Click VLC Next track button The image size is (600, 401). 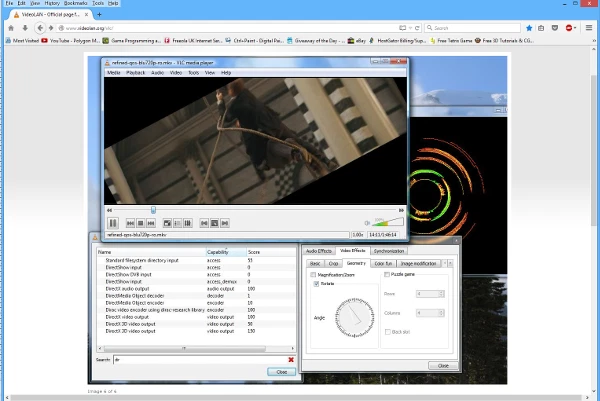[151, 223]
